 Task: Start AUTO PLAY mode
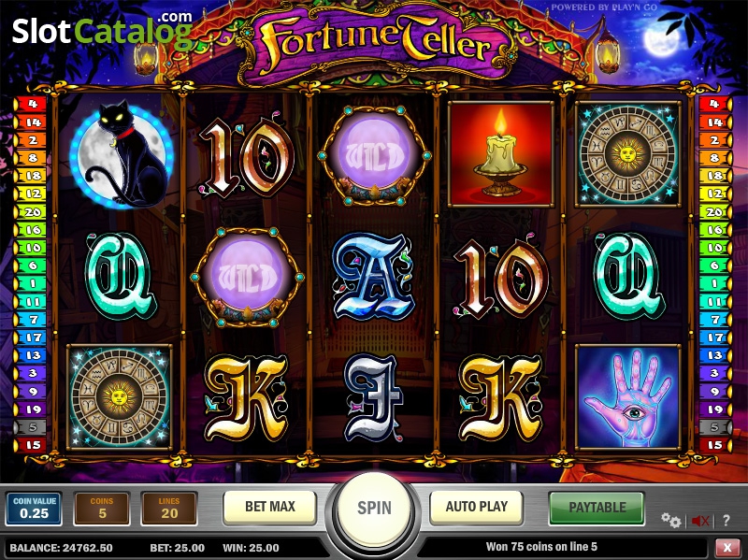pos(477,507)
